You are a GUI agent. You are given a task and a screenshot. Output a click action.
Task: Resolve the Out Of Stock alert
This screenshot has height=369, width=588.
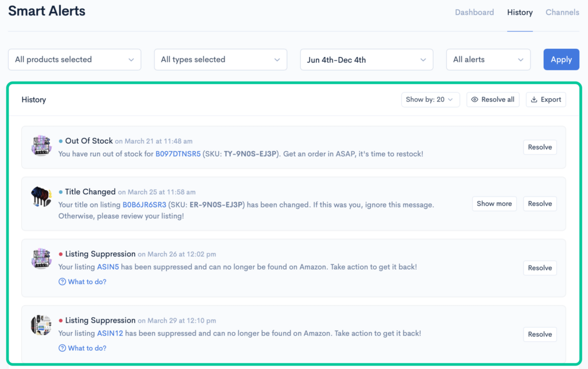540,147
